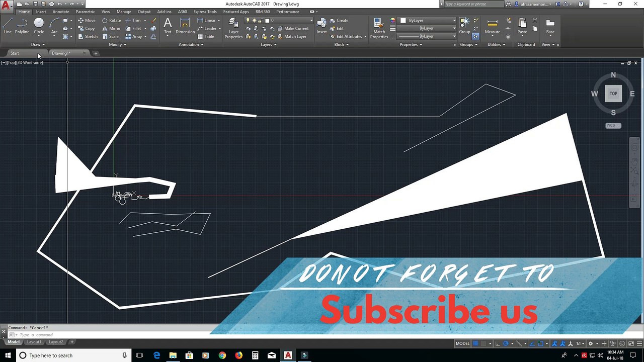
Task: Open the Layer Properties manager
Action: [233, 28]
